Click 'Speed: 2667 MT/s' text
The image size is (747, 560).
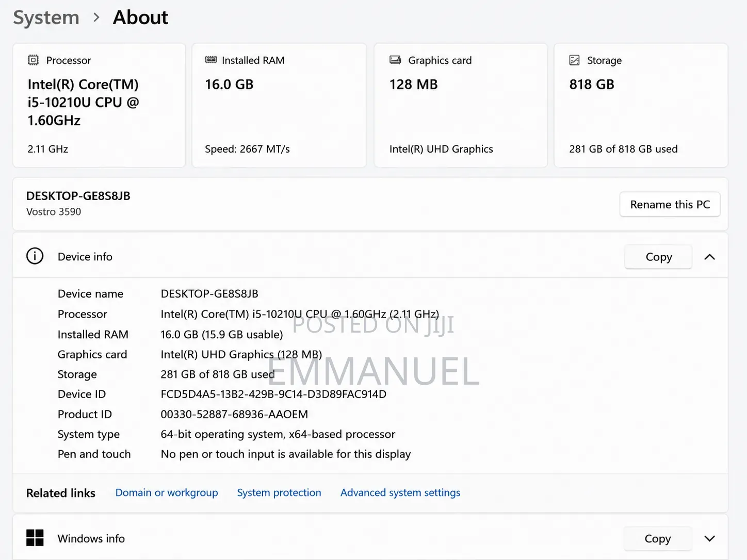coord(247,149)
